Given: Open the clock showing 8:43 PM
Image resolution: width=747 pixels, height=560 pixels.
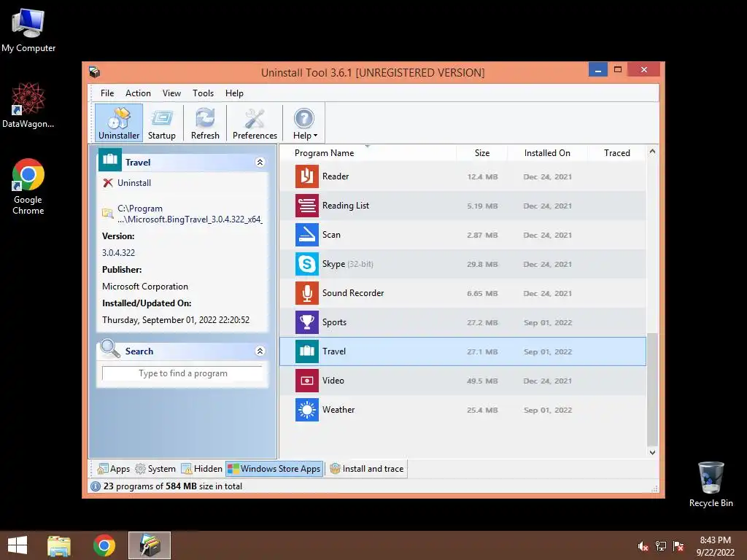Looking at the screenshot, I should click(x=715, y=546).
